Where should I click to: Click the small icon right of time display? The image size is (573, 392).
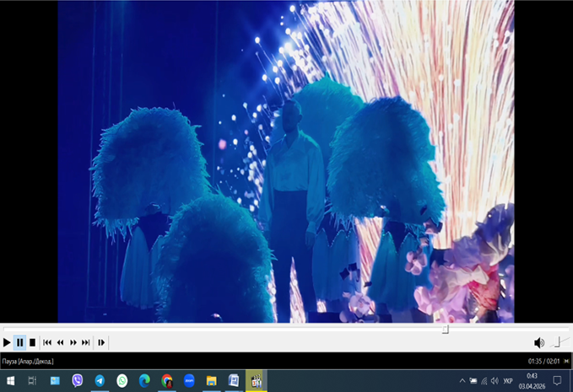(x=567, y=362)
